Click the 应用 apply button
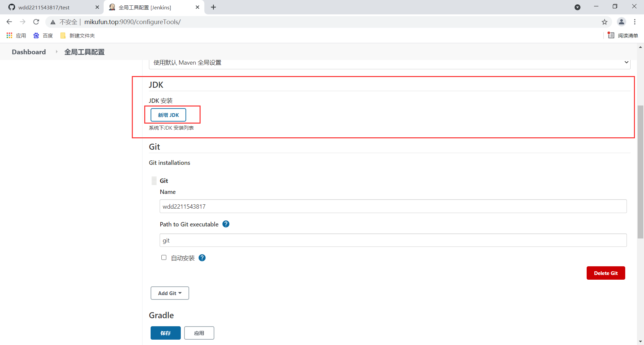Image resolution: width=644 pixels, height=345 pixels. coord(199,333)
